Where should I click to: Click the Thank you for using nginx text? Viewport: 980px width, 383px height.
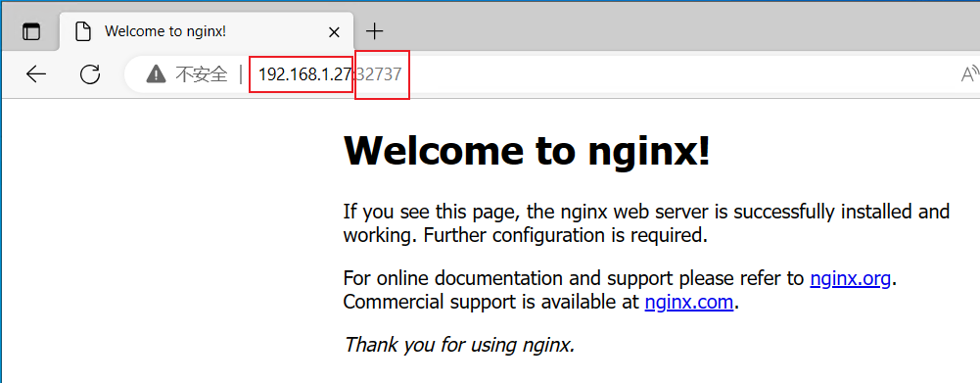tap(459, 344)
